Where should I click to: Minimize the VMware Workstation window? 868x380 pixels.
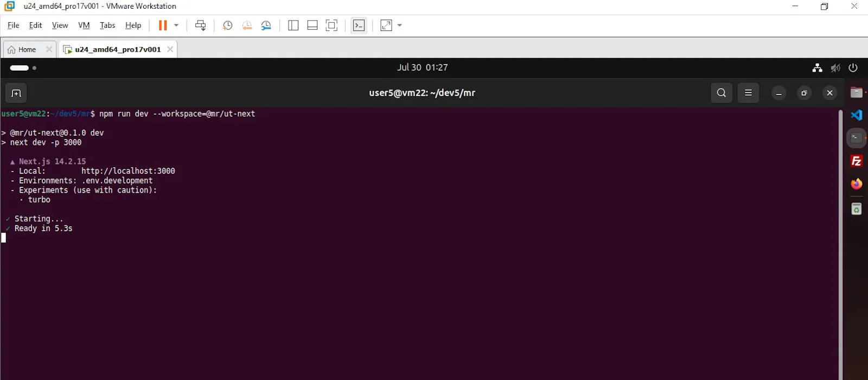[795, 7]
